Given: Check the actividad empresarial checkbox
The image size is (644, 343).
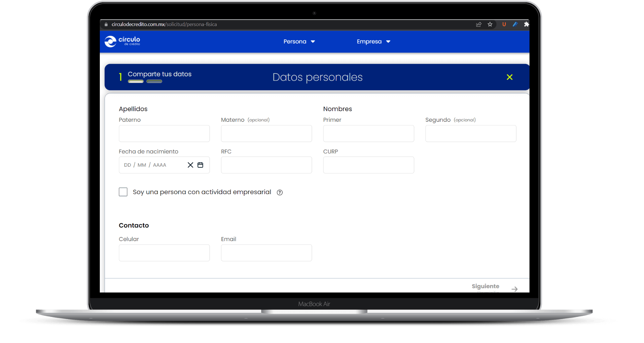Looking at the screenshot, I should pyautogui.click(x=123, y=192).
